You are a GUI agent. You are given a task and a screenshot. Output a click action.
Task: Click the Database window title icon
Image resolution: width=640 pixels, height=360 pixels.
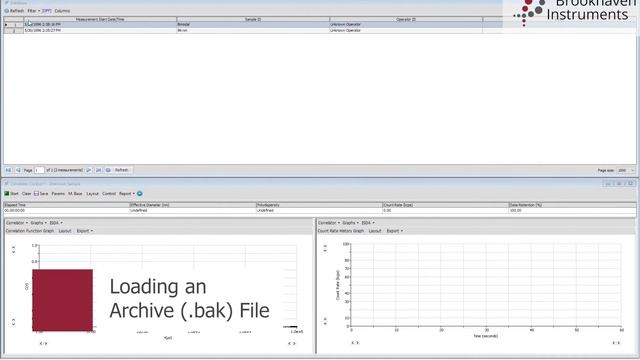tap(7, 2)
